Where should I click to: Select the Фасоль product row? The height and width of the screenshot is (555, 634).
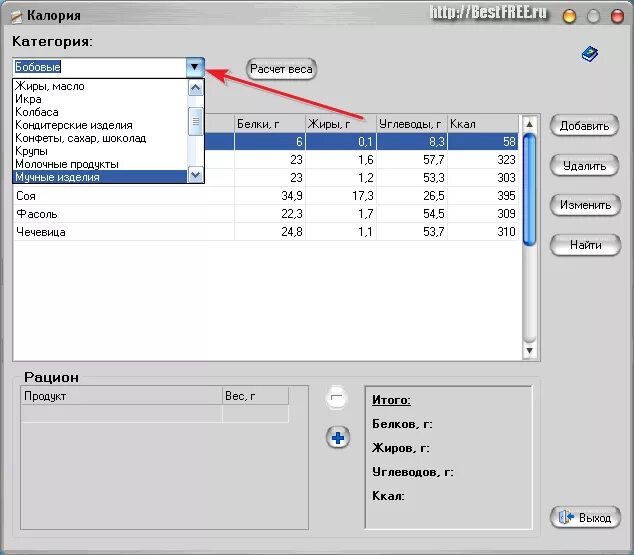click(266, 213)
